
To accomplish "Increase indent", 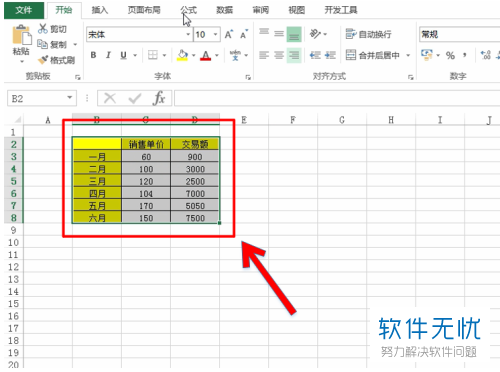I will [330, 55].
